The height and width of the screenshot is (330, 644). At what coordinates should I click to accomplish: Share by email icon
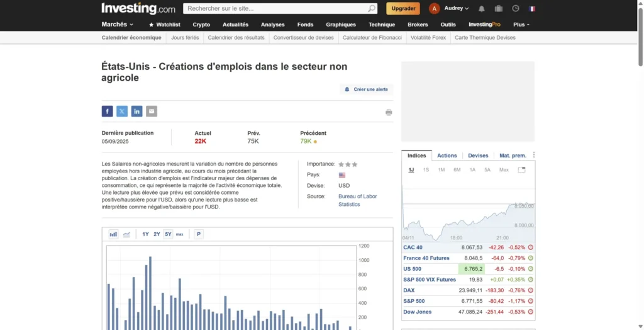click(152, 111)
